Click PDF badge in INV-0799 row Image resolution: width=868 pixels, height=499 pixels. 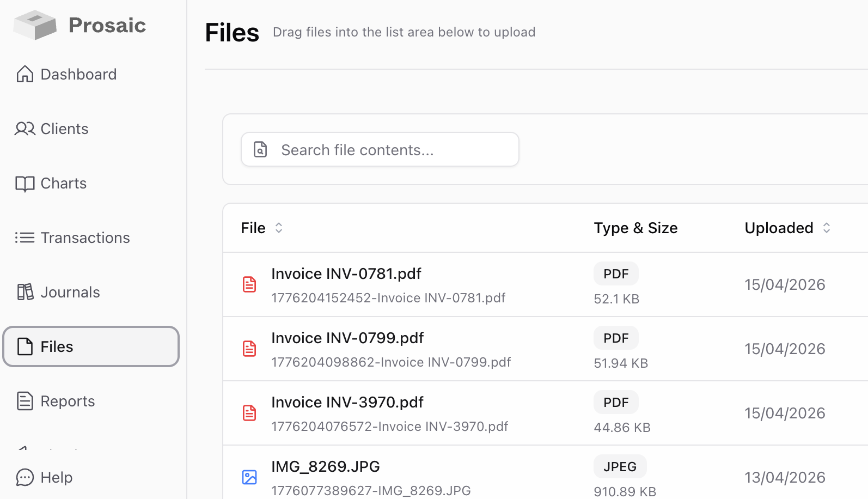[616, 338]
